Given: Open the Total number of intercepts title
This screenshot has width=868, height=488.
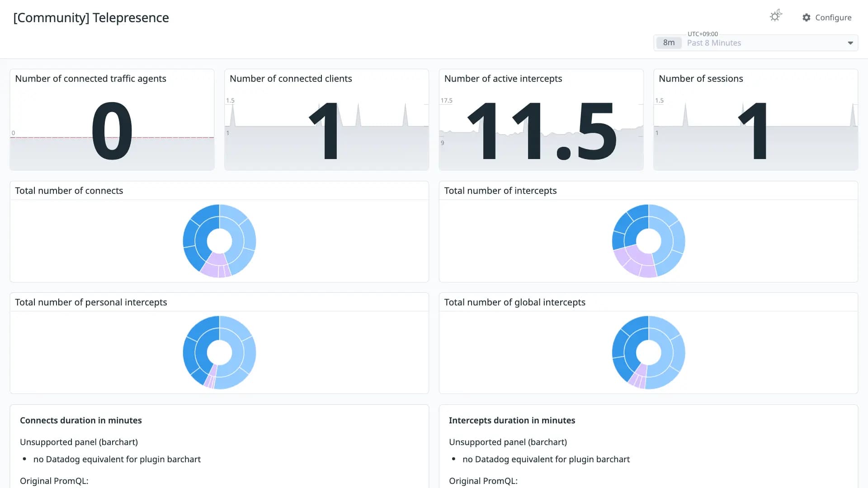Looking at the screenshot, I should coord(500,191).
